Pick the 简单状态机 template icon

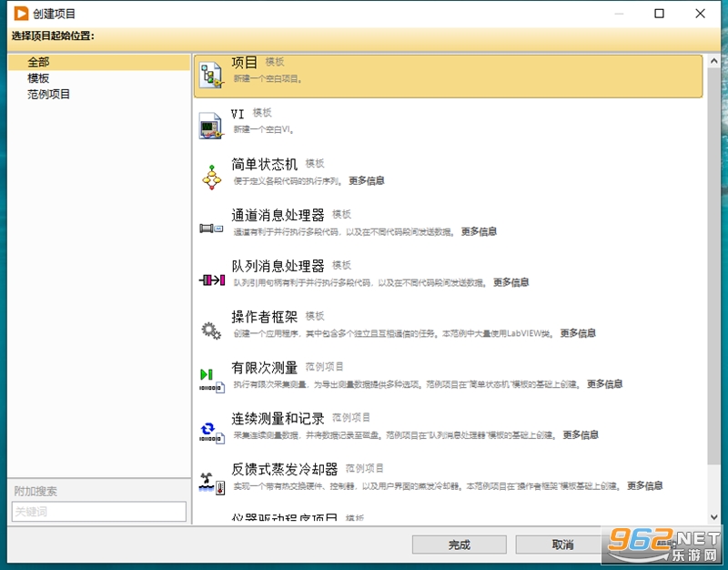212,177
